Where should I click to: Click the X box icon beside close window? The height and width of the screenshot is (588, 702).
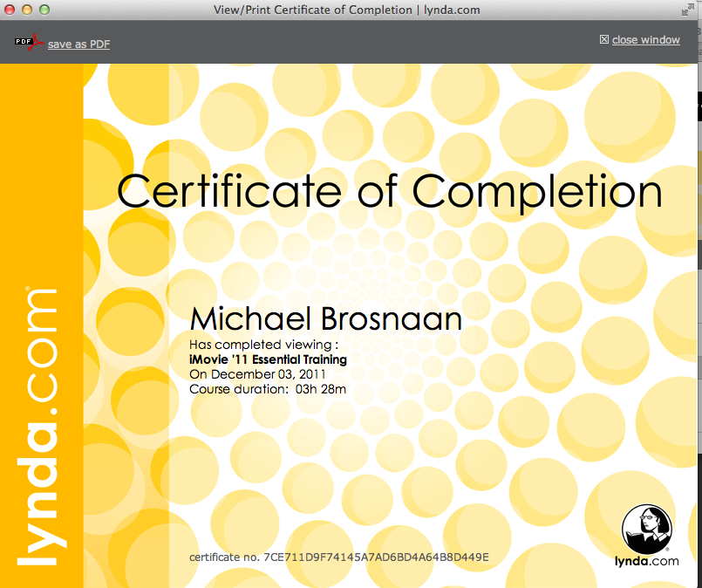click(x=604, y=39)
